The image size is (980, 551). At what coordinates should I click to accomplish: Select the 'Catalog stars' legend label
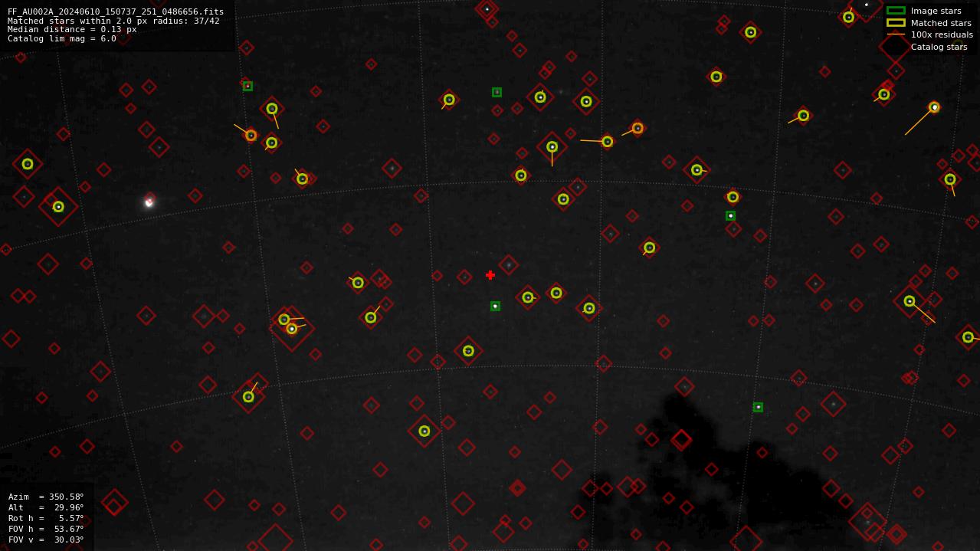pyautogui.click(x=939, y=47)
